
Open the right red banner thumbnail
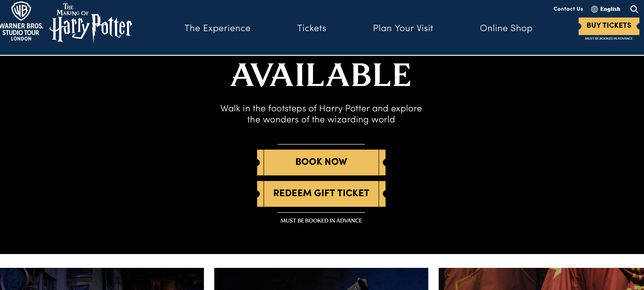point(541,279)
